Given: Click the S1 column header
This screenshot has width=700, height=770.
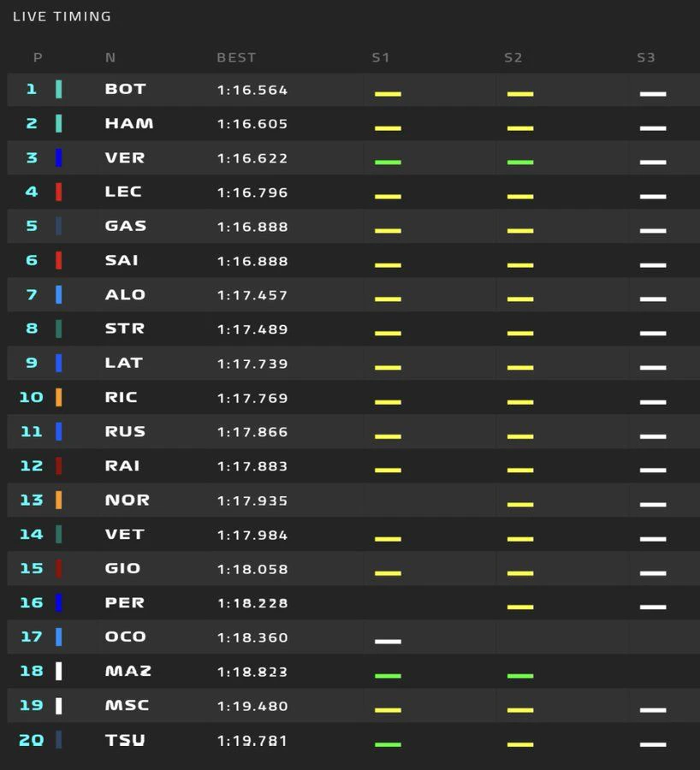Looking at the screenshot, I should [381, 57].
